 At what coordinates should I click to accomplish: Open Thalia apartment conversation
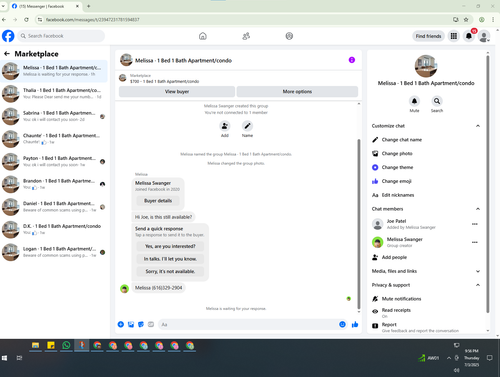tap(54, 94)
